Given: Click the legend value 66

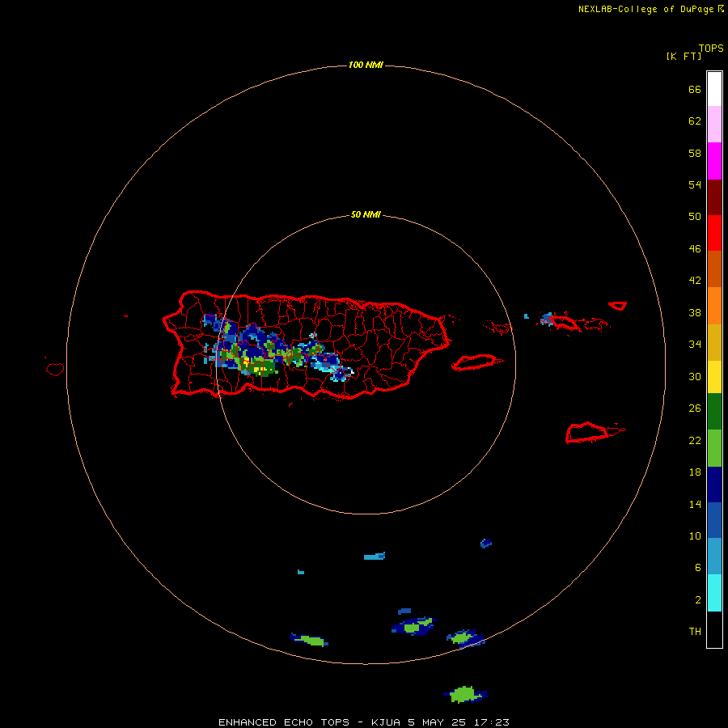Looking at the screenshot, I should point(695,90).
